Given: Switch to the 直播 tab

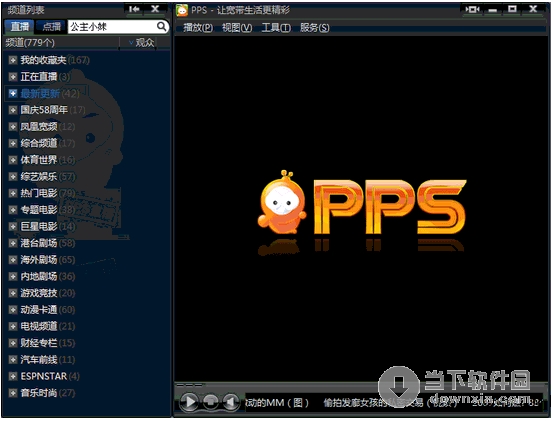Looking at the screenshot, I should 20,26.
